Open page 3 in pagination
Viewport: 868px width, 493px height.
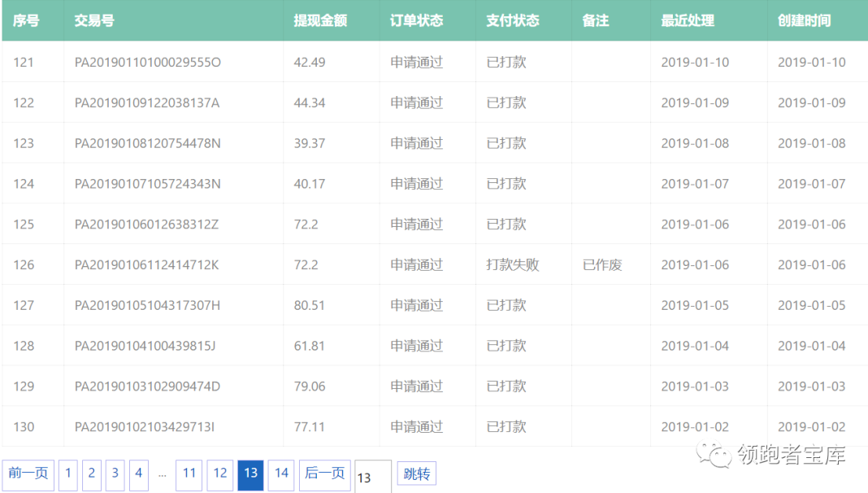tap(115, 474)
